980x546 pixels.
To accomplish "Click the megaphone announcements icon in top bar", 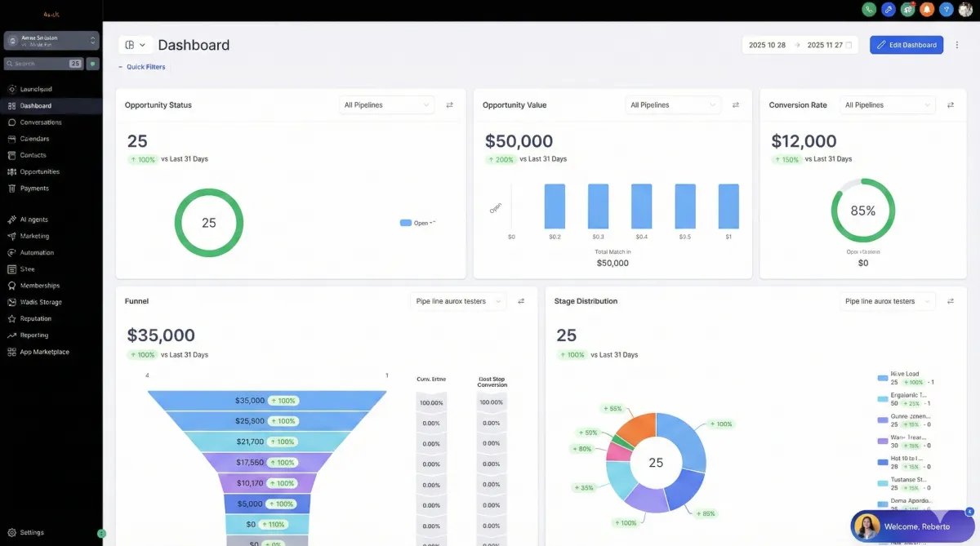I will (x=908, y=10).
